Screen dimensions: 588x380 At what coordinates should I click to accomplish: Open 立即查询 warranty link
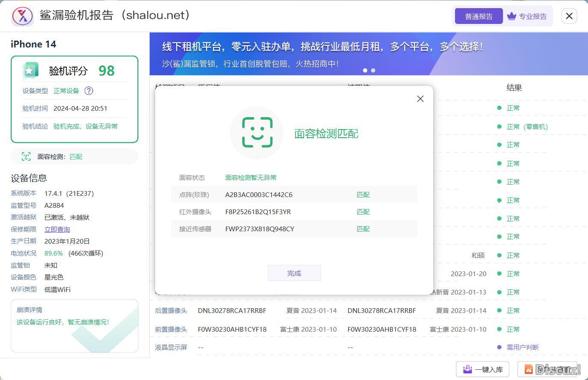click(x=57, y=229)
